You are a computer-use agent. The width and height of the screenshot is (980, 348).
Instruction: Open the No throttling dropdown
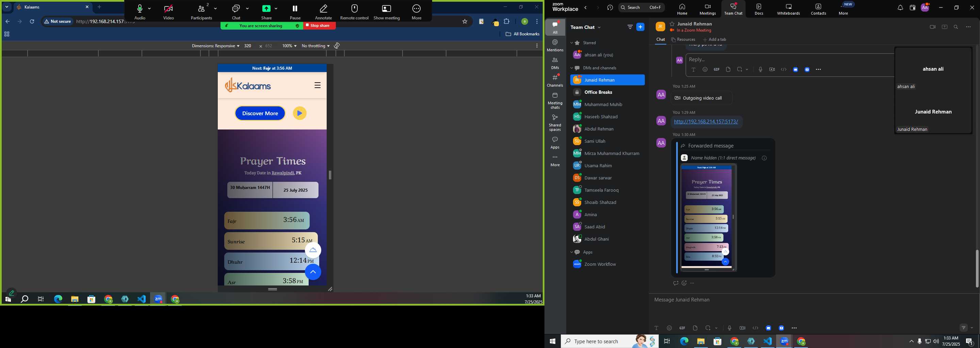(x=315, y=46)
